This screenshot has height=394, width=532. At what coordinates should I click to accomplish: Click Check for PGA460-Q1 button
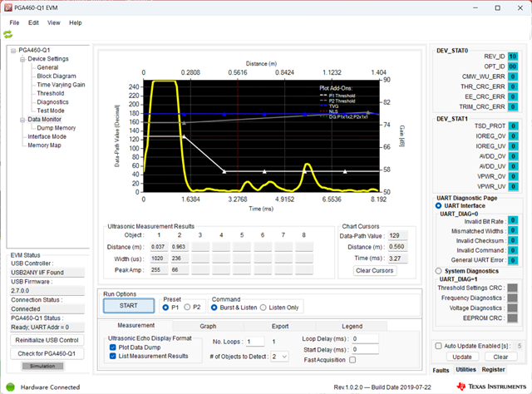(47, 353)
